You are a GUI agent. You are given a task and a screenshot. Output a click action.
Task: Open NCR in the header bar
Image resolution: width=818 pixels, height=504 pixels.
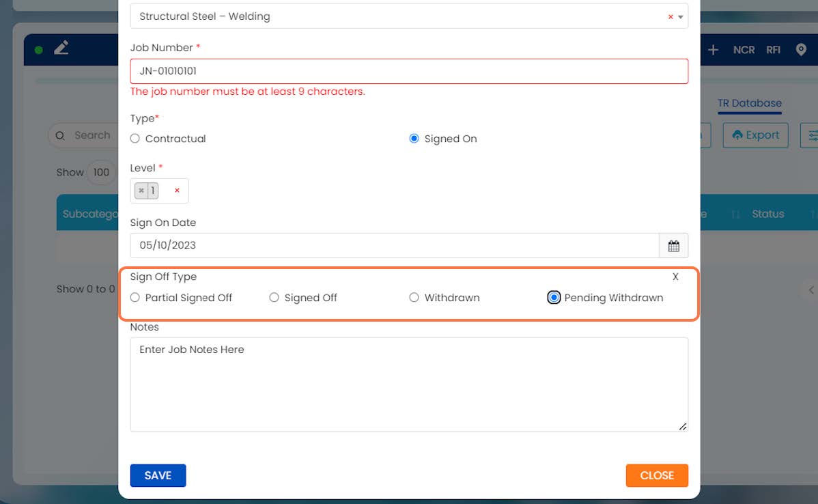click(744, 50)
